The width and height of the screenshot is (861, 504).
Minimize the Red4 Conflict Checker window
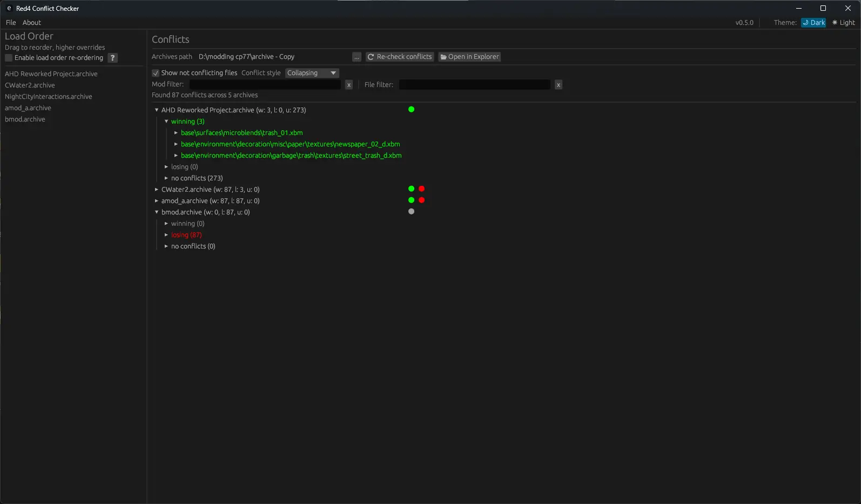click(x=798, y=8)
